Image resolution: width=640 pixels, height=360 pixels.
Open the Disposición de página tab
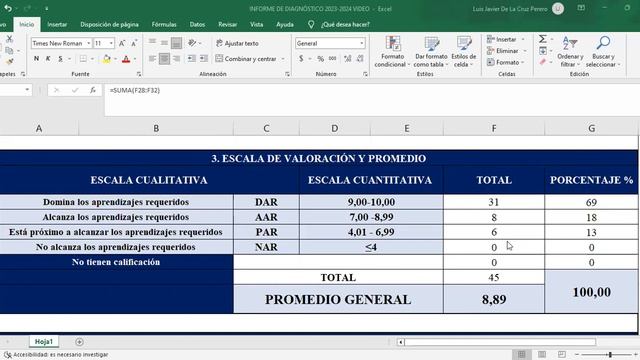[109, 24]
